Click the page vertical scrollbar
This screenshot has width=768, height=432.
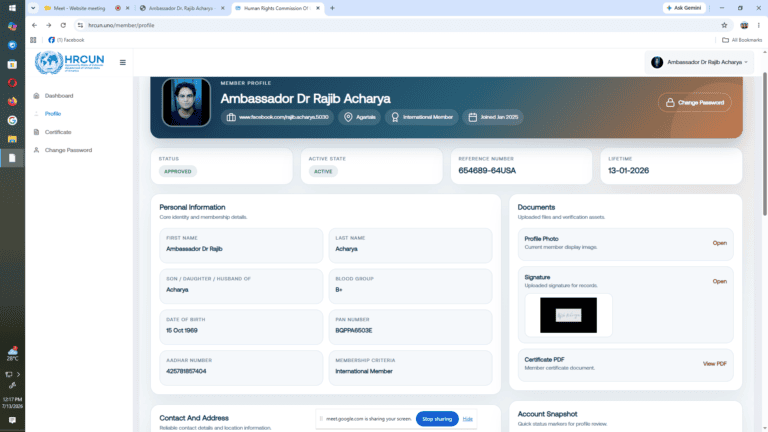click(765, 144)
